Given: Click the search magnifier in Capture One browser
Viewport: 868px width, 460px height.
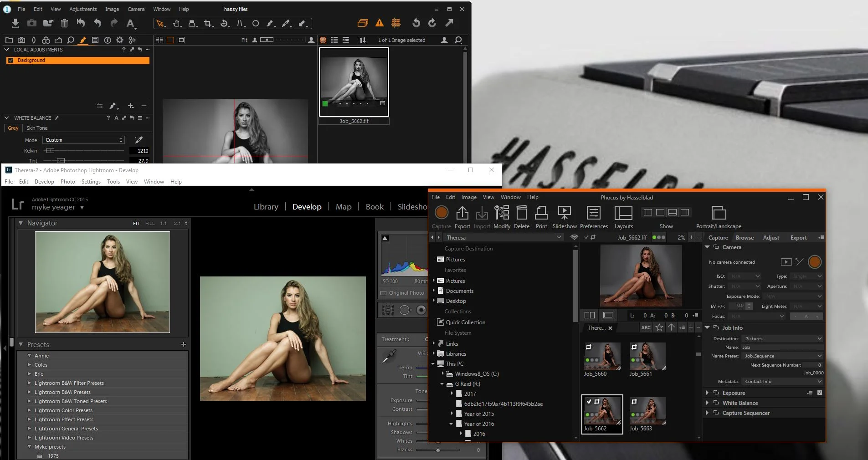Looking at the screenshot, I should [x=458, y=40].
